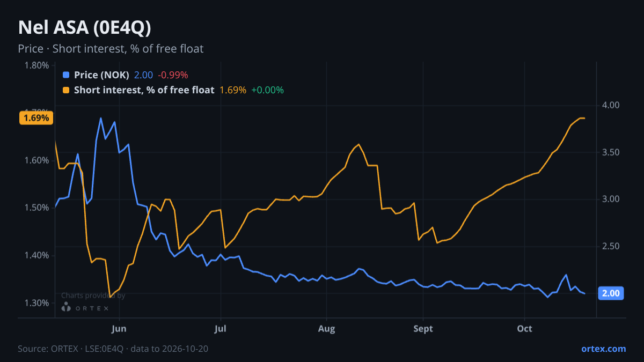
Task: Click the blue 2.00 price axis tag
Action: coord(611,293)
